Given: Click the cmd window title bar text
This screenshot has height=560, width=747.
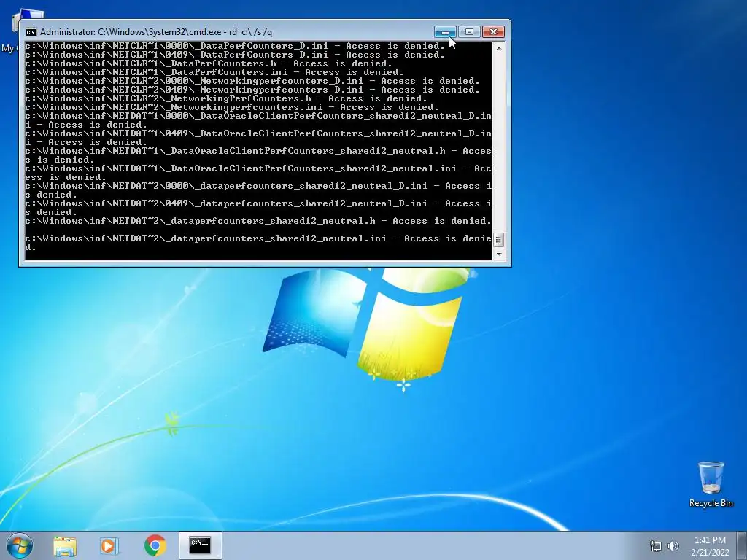Looking at the screenshot, I should [156, 32].
